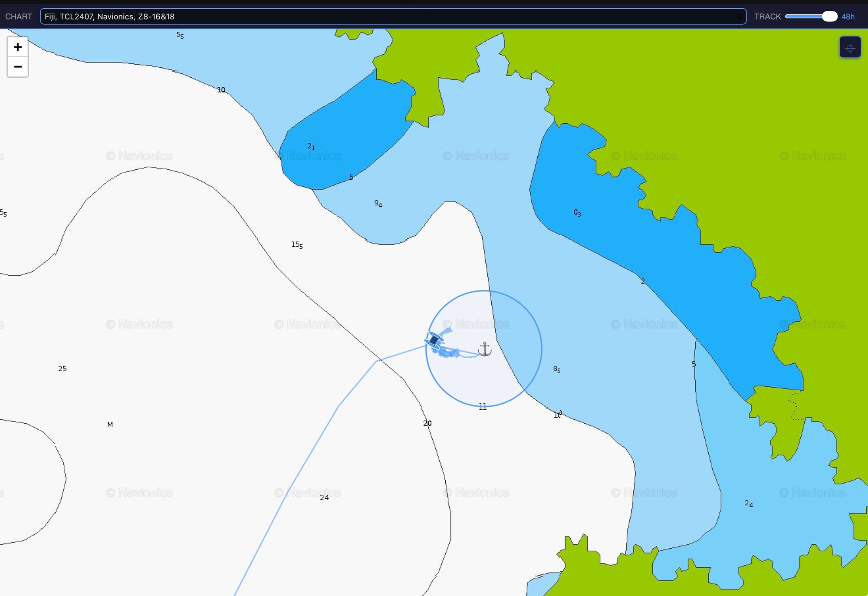The height and width of the screenshot is (596, 868).
Task: Click the 48h track duration value
Action: [848, 16]
